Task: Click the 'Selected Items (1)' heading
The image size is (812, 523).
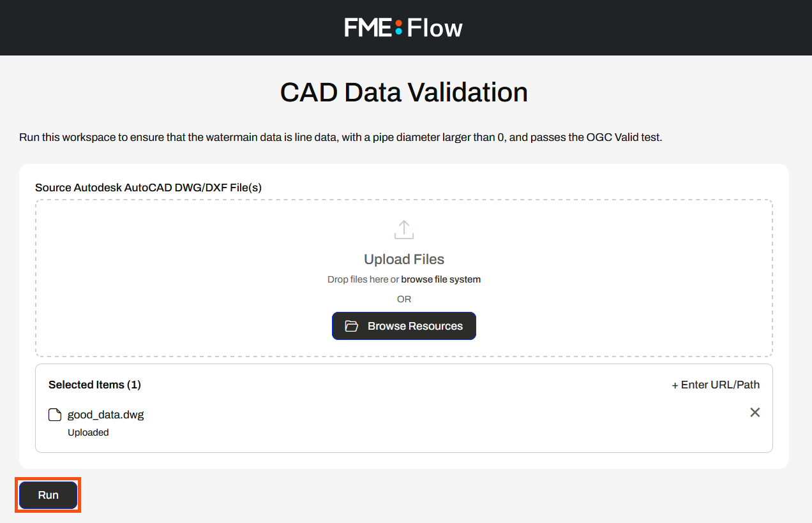Action: pyautogui.click(x=94, y=385)
